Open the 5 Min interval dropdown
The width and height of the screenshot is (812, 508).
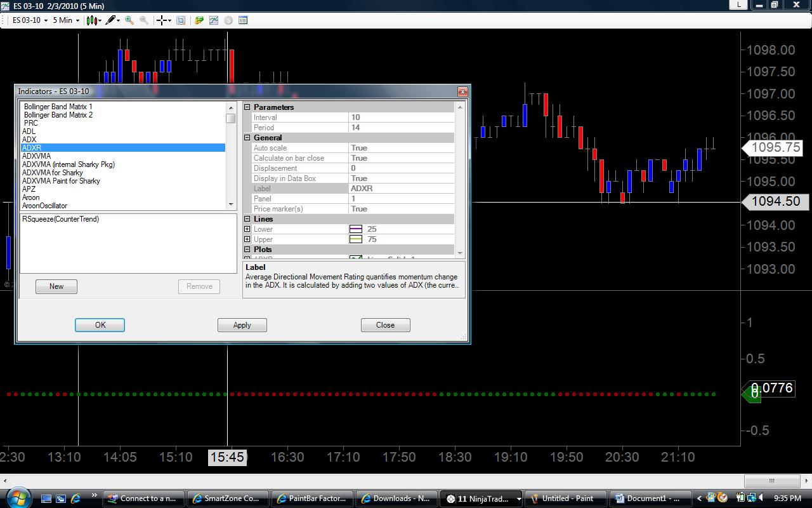(66, 20)
